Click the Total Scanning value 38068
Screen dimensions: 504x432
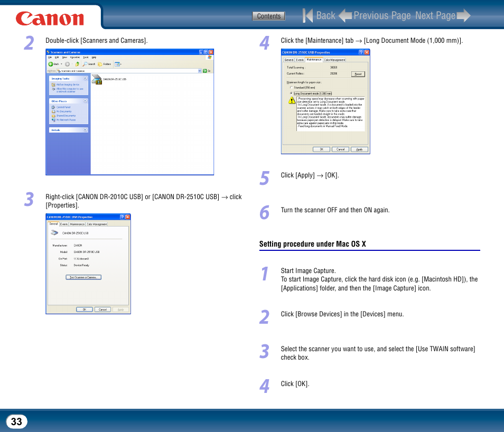coord(334,68)
